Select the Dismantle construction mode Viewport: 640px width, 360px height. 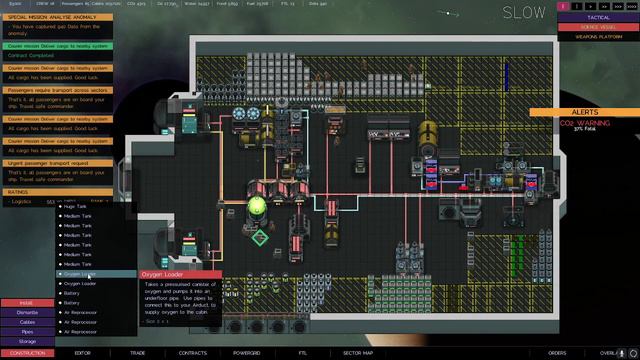tap(27, 313)
